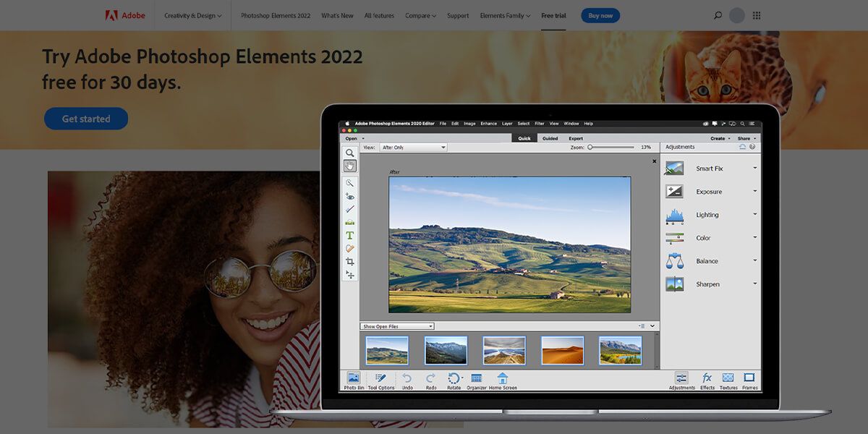
Task: Select the Spot Healing Brush tool
Action: (x=349, y=248)
